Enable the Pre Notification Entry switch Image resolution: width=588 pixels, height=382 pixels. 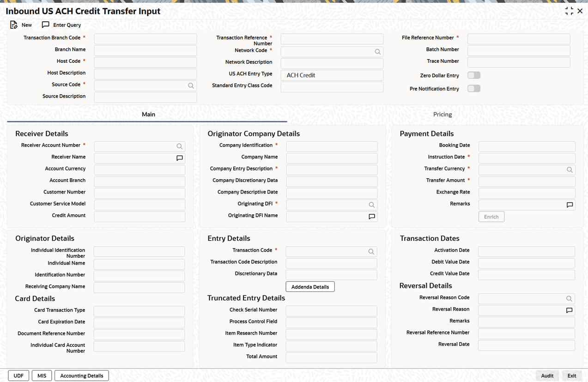(x=474, y=89)
